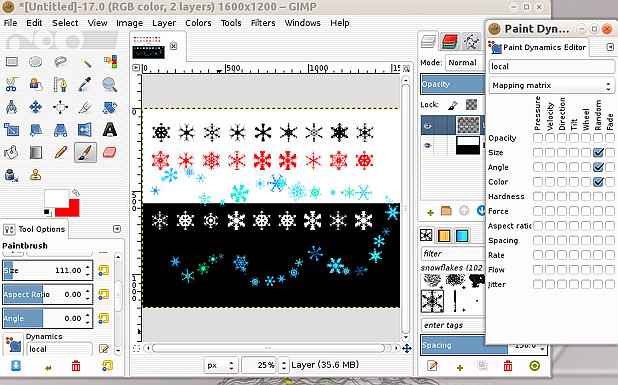Open the Mapping matrix dropdown
Screen dimensions: 618x385
[551, 86]
